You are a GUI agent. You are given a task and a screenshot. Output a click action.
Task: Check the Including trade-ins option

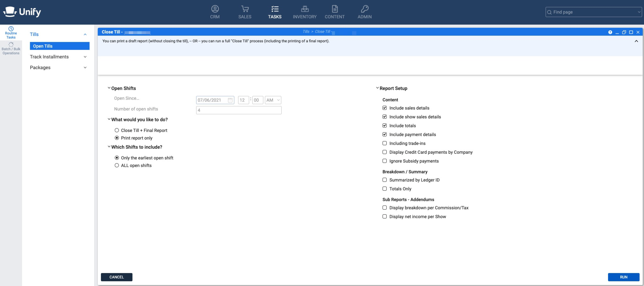(384, 143)
